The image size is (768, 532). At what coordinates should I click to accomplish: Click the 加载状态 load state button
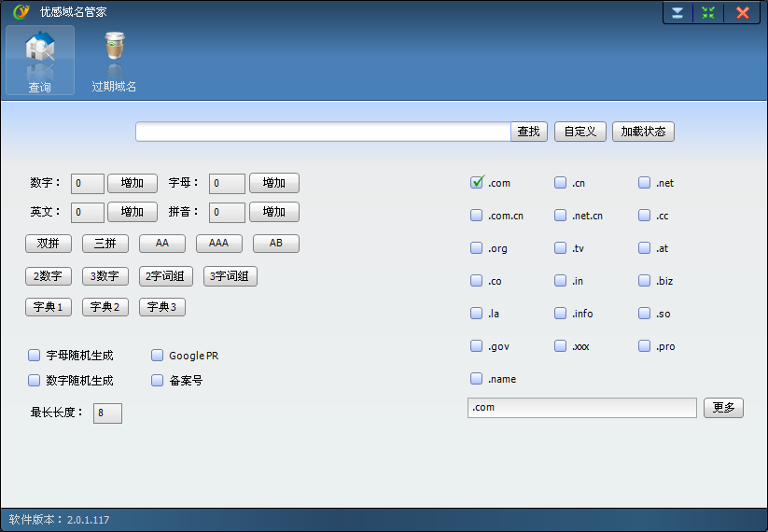(x=643, y=132)
